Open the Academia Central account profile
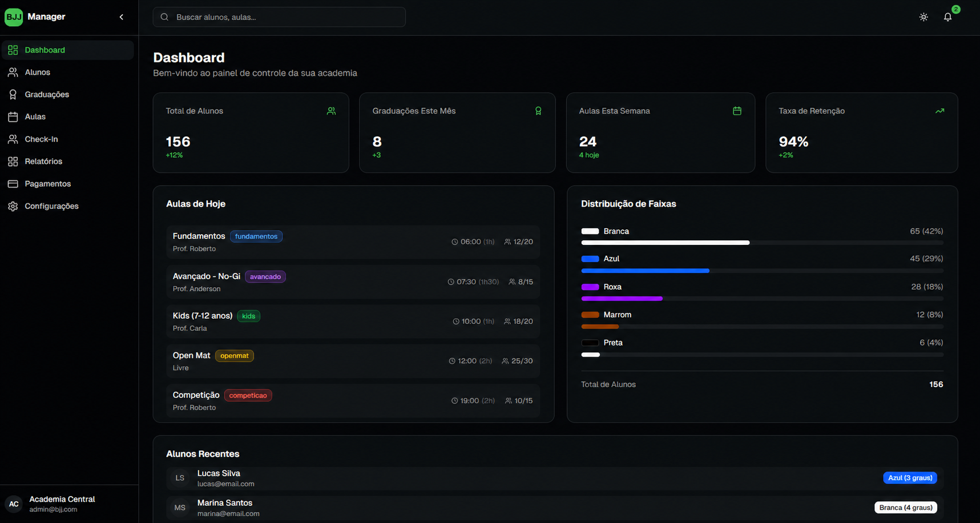Viewport: 980px width, 523px height. 69,504
